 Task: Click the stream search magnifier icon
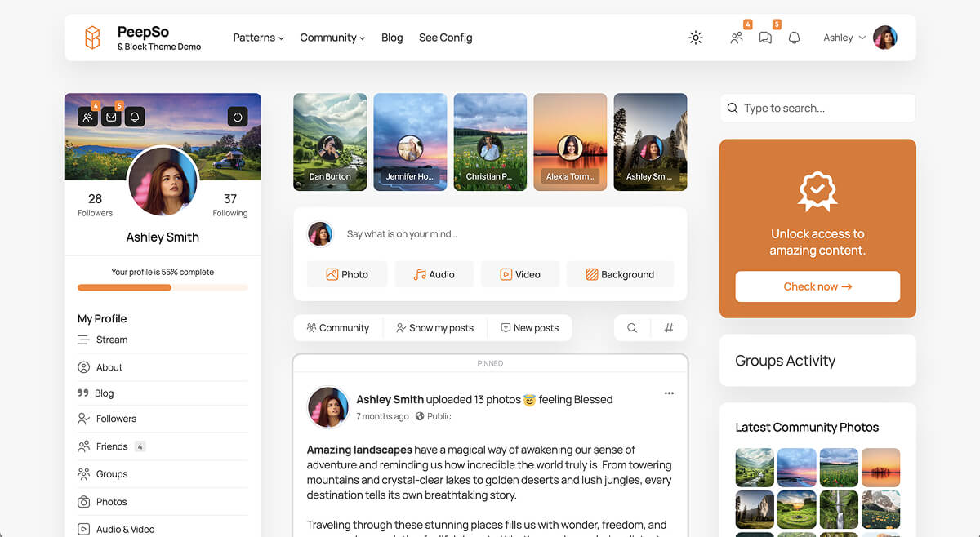point(632,328)
